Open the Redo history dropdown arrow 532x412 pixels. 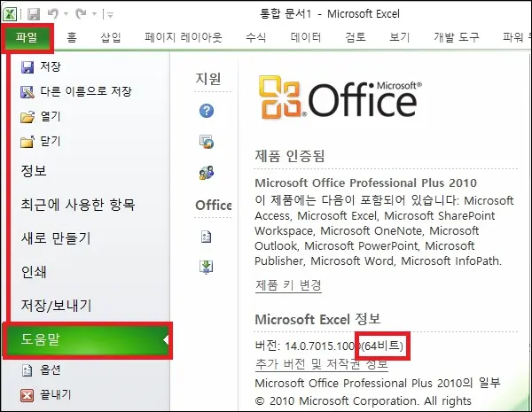[x=94, y=14]
